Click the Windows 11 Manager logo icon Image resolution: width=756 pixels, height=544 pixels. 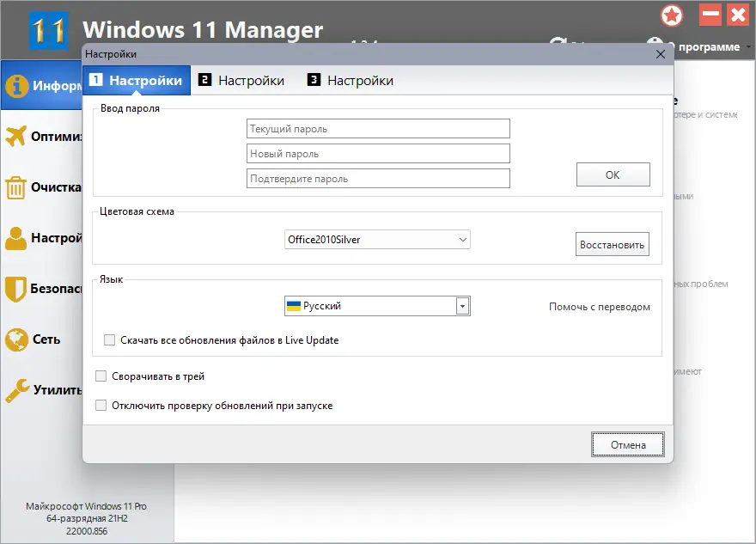48,31
